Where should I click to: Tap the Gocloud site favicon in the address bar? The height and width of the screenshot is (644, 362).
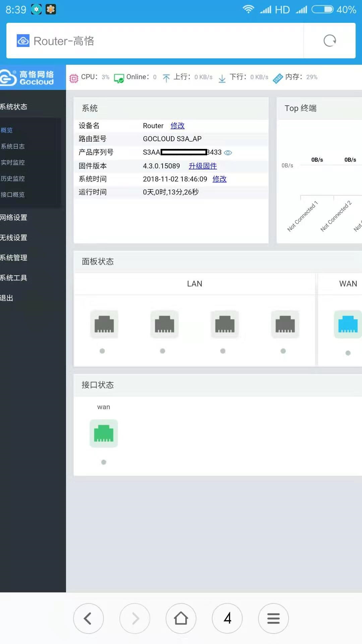(23, 41)
